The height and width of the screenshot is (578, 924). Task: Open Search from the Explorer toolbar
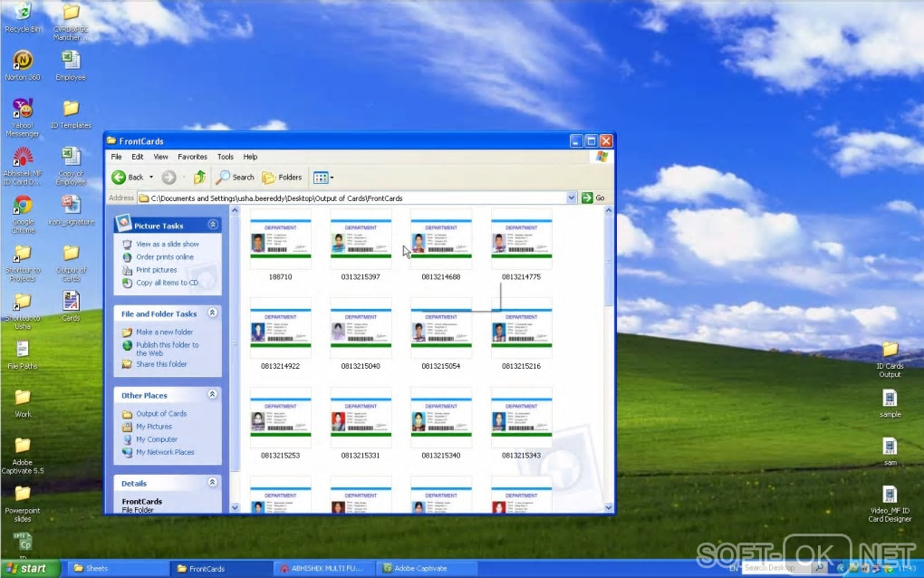236,178
